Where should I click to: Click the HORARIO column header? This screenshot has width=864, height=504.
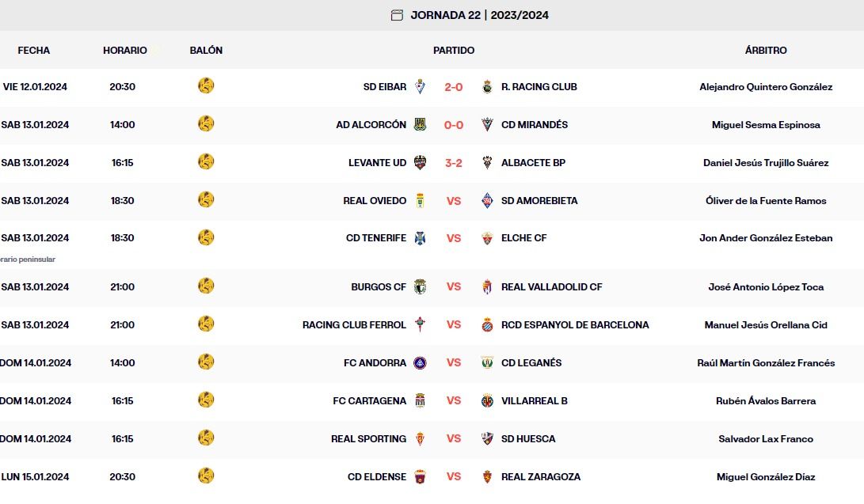coord(124,50)
